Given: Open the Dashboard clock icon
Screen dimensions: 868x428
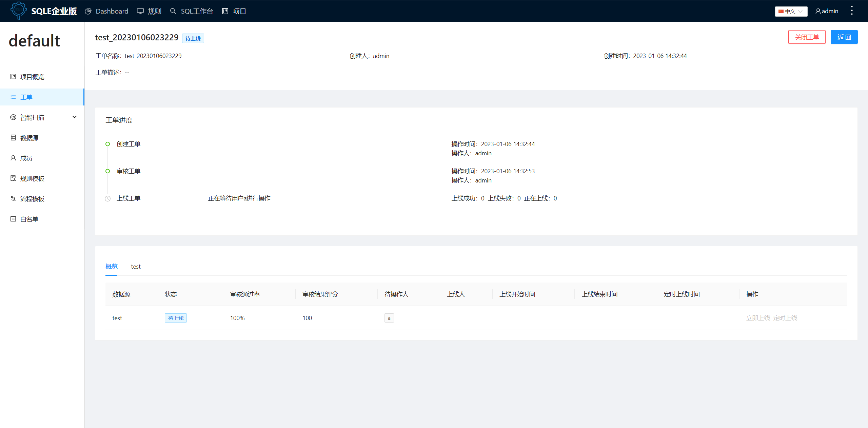Looking at the screenshot, I should pos(88,11).
